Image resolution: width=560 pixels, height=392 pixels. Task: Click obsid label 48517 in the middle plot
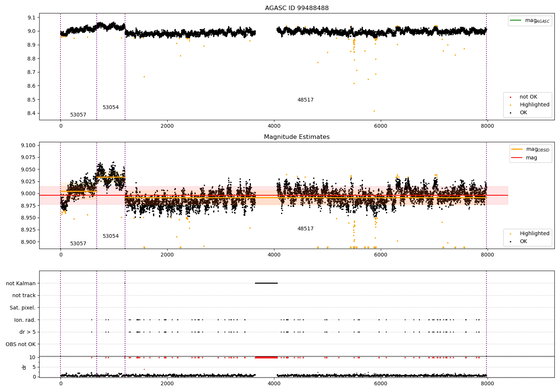tap(305, 229)
